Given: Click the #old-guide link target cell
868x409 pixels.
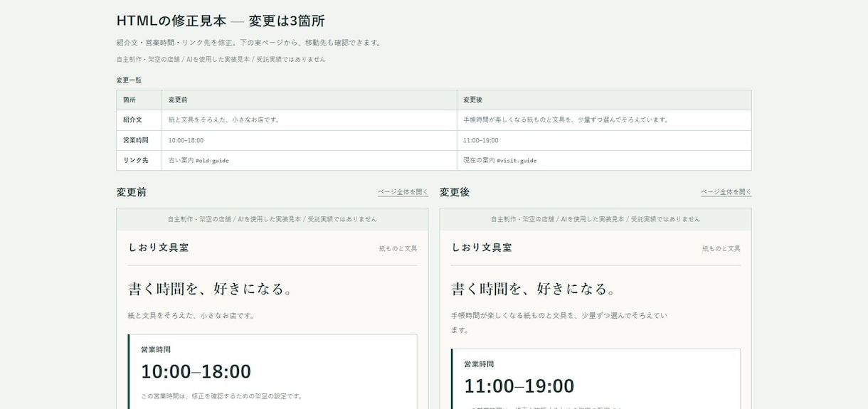Looking at the screenshot, I should point(309,160).
